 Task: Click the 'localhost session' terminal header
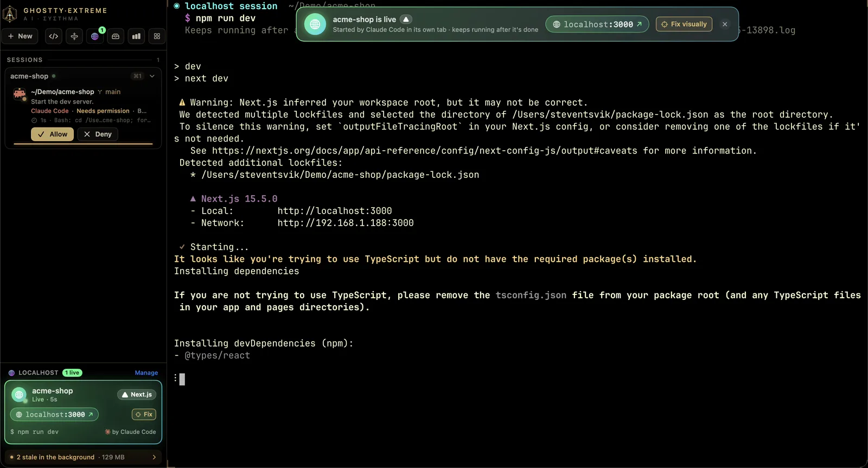tap(231, 6)
